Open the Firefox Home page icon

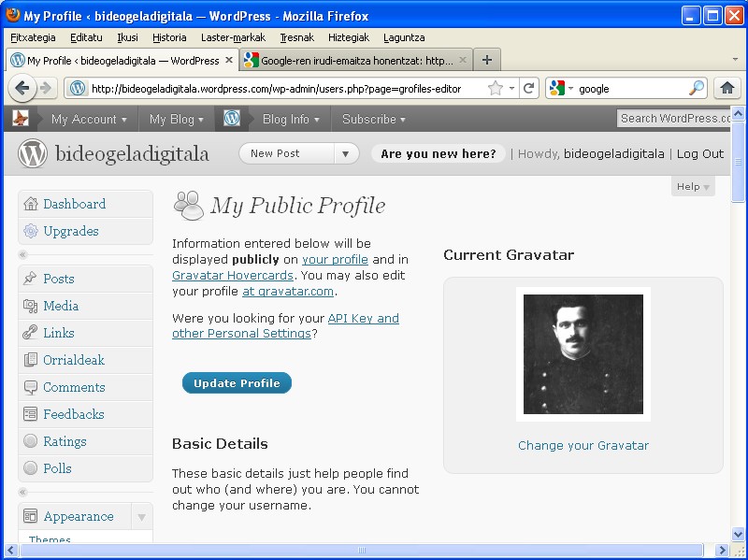pyautogui.click(x=727, y=88)
